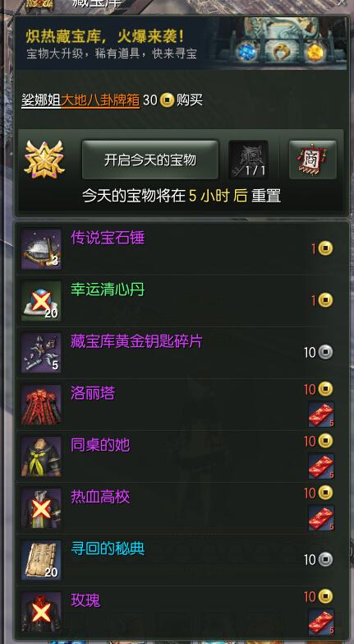Click the 传说宝石锤 hammer item icon
Screen dimensions: 354x644
[41, 249]
